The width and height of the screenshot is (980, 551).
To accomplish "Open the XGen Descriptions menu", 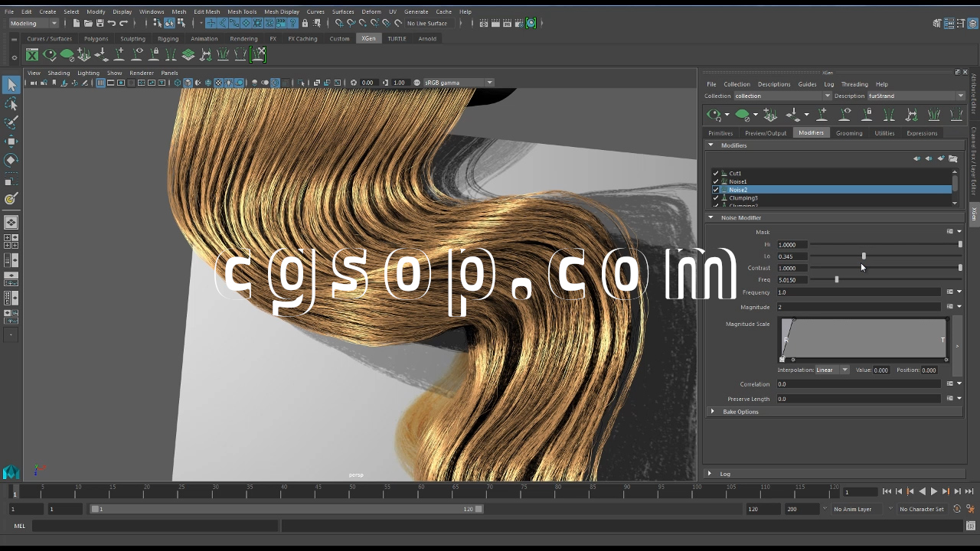I will pos(774,84).
